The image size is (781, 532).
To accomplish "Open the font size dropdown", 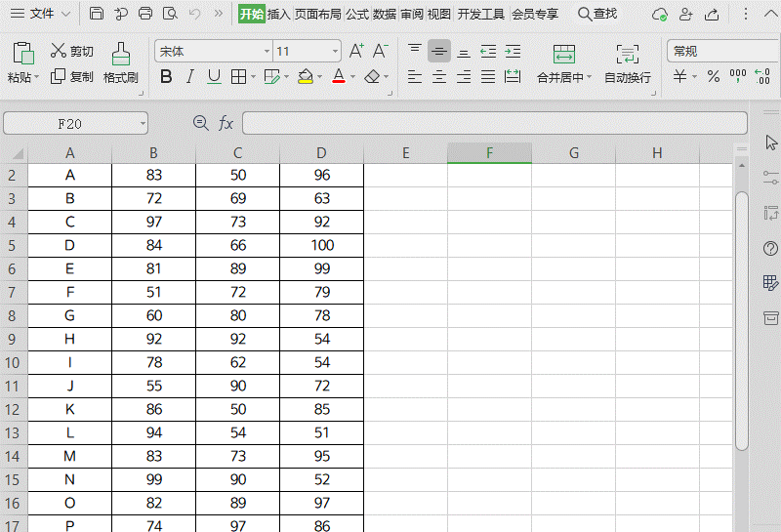I will (x=335, y=51).
